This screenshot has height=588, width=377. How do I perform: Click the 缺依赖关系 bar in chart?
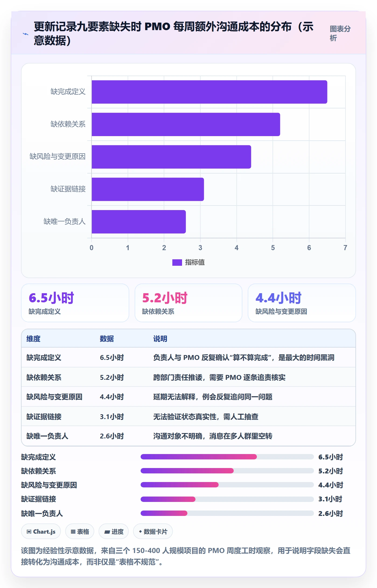pos(186,124)
